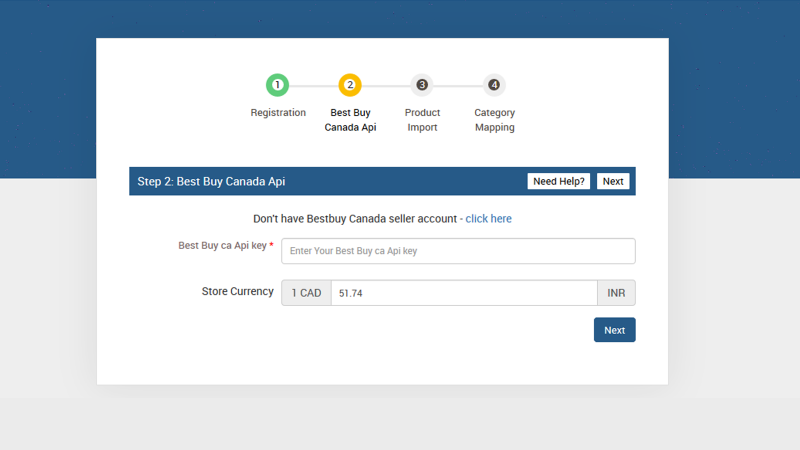The width and height of the screenshot is (800, 450).
Task: Select the '1 CAD' currency prefix
Action: point(306,293)
